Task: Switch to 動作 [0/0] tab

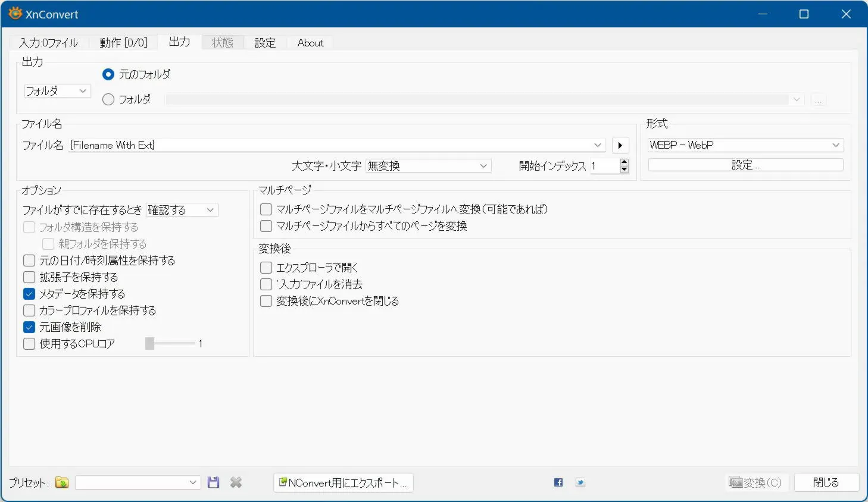Action: tap(123, 43)
